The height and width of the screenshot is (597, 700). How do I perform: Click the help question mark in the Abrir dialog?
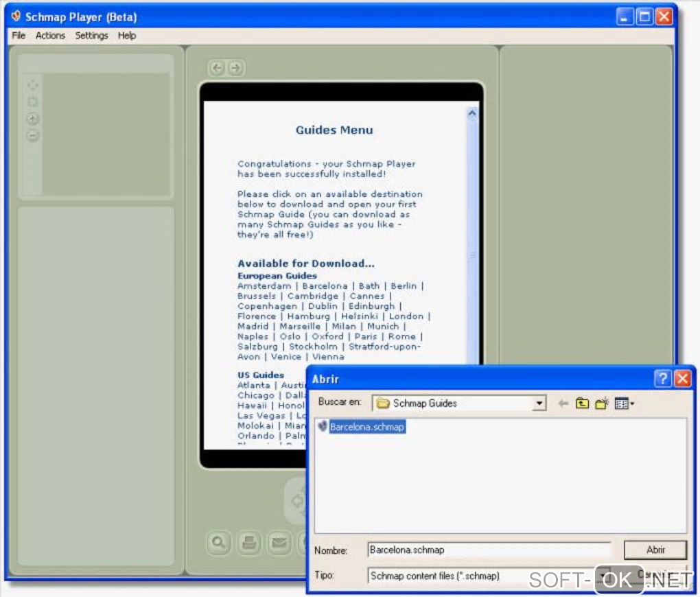click(663, 379)
